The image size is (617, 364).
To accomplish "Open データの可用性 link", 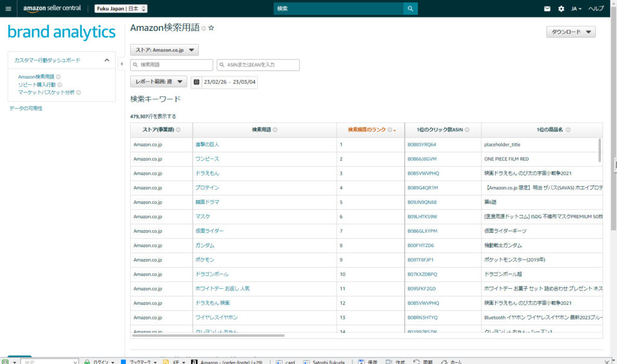I will tap(26, 108).
